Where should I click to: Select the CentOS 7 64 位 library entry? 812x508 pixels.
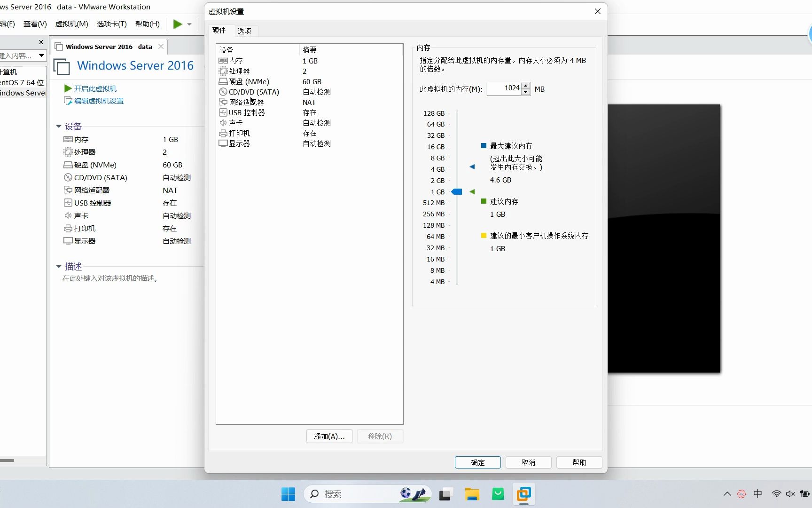pos(22,82)
